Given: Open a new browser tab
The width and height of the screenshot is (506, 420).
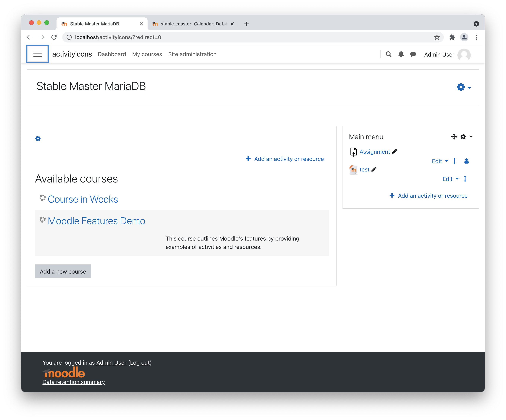Looking at the screenshot, I should 247,24.
